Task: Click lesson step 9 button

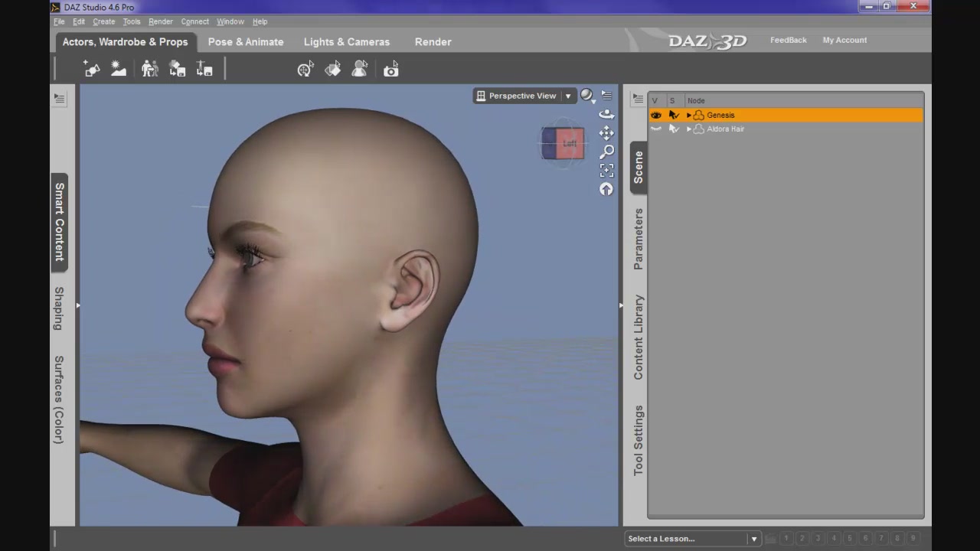Action: coord(913,539)
